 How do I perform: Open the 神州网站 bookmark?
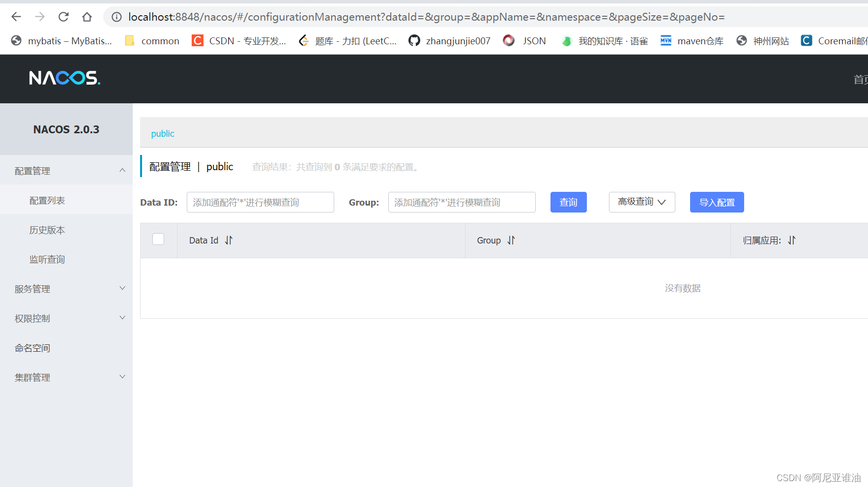763,41
